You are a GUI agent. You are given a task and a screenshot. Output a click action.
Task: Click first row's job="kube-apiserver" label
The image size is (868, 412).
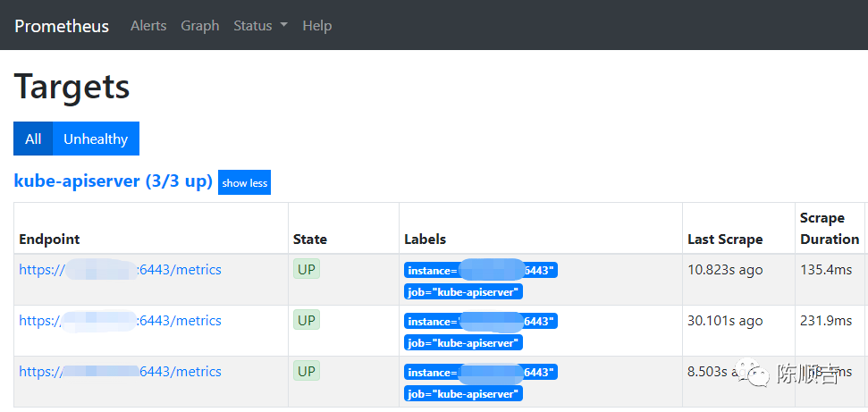(x=463, y=291)
